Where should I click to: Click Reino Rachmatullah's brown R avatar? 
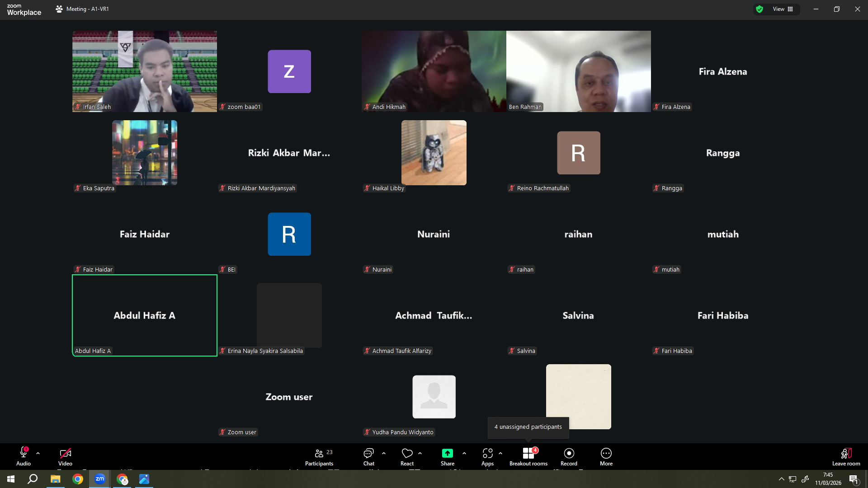click(579, 153)
